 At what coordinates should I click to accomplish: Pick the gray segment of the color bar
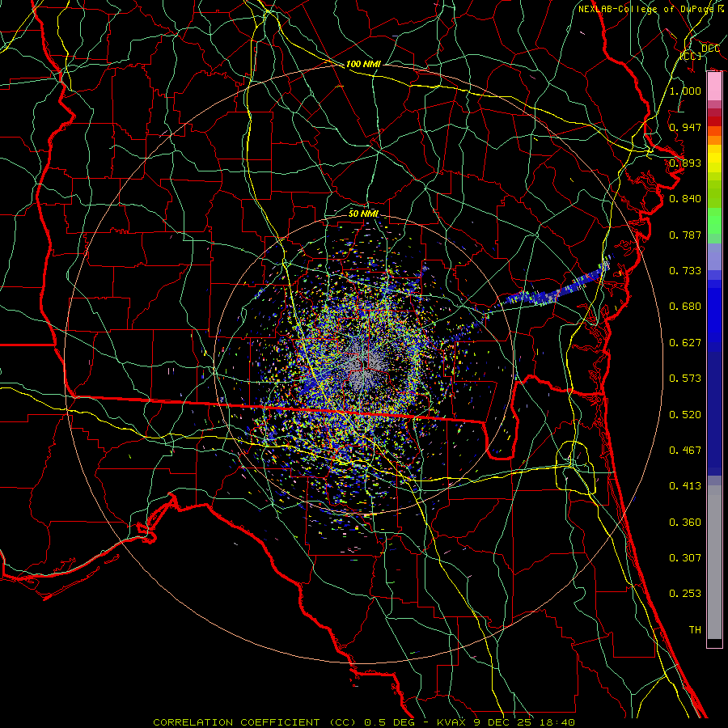[714, 562]
